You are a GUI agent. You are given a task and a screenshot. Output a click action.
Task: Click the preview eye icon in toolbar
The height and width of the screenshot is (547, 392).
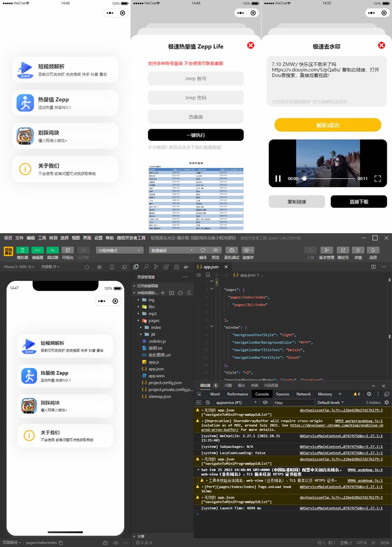[x=216, y=250]
